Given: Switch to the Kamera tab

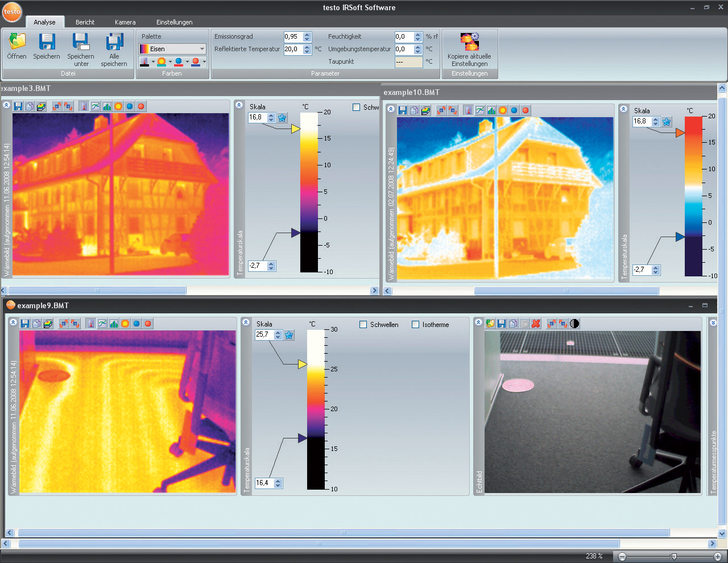Looking at the screenshot, I should point(125,22).
